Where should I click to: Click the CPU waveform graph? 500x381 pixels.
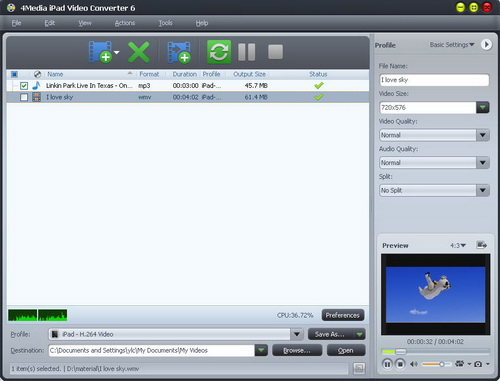(x=38, y=315)
